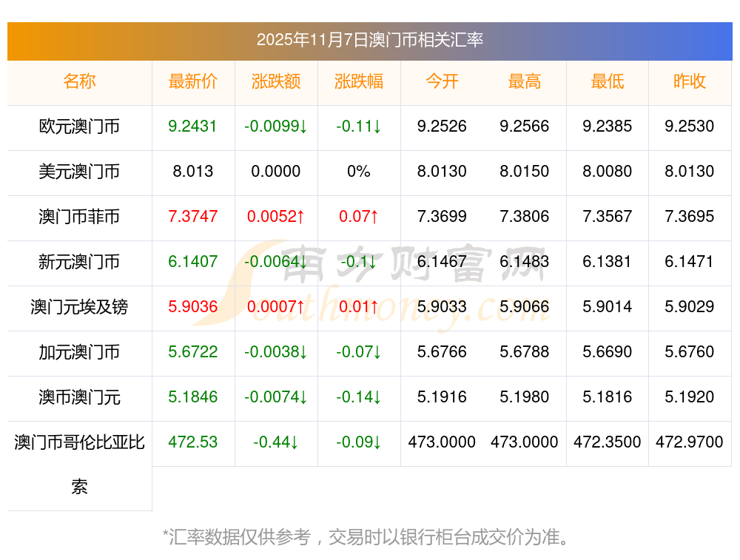Select opening value 5.9033
Viewport: 740px width, 560px height.
(x=442, y=307)
